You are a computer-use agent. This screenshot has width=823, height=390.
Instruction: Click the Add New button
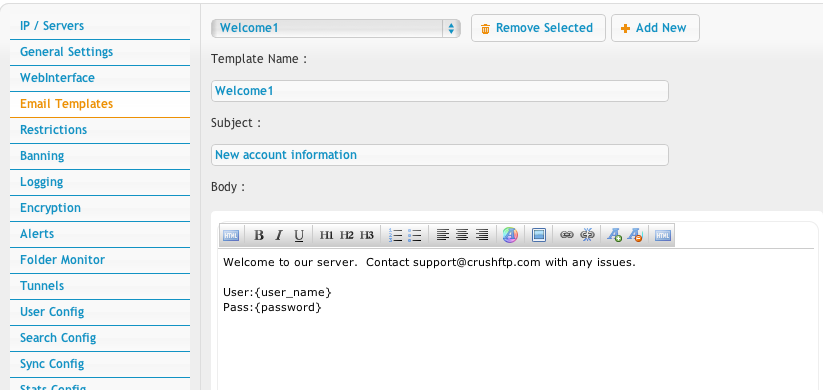click(655, 28)
